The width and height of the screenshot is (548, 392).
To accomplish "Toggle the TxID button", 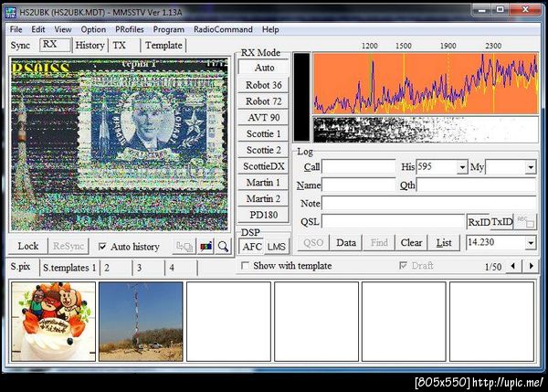I will click(501, 222).
